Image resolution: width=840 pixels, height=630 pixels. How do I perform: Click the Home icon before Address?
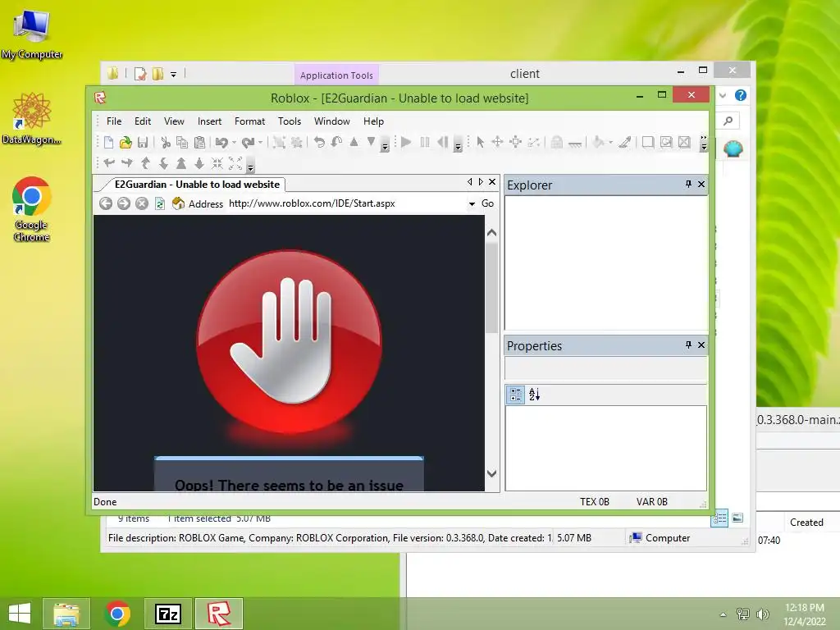[178, 203]
